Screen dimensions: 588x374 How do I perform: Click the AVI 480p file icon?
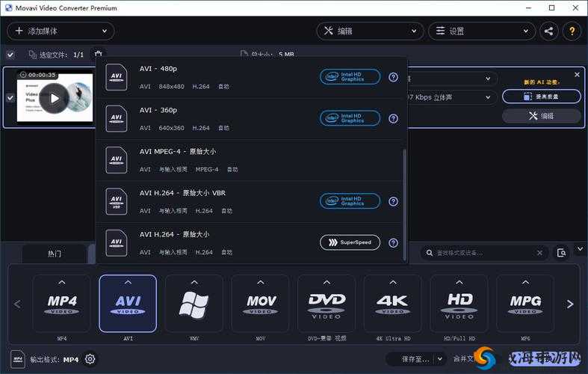[117, 77]
